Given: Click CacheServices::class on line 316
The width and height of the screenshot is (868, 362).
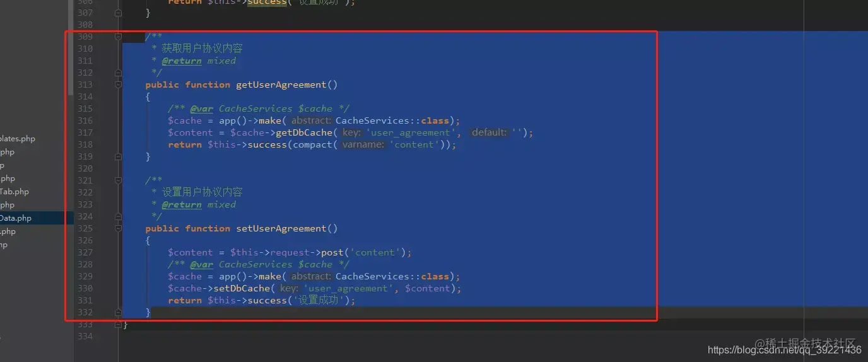Looking at the screenshot, I should (392, 120).
